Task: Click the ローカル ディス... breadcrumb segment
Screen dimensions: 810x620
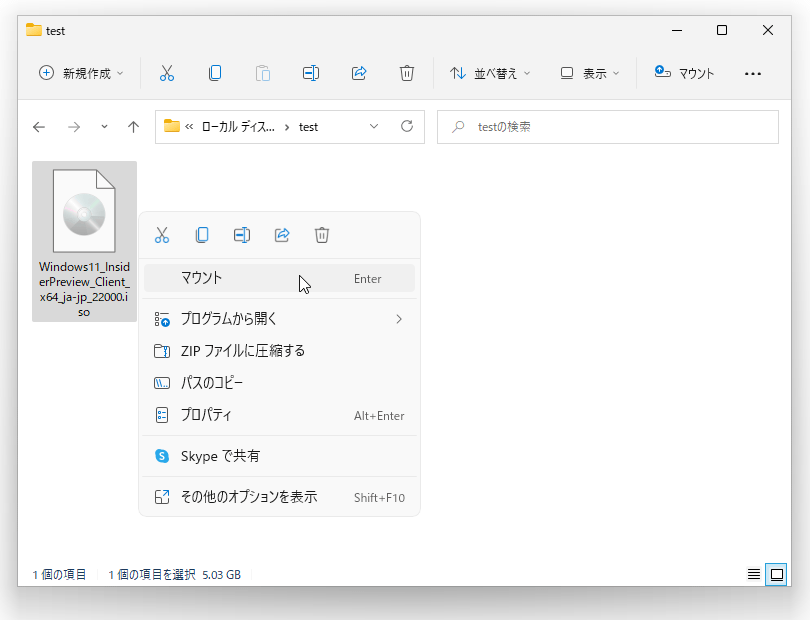Action: [238, 127]
